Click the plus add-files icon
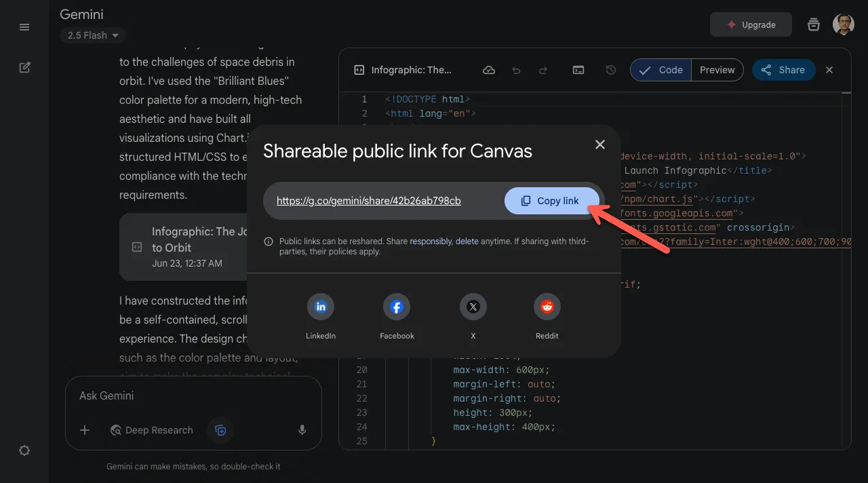The width and height of the screenshot is (868, 483). 85,430
